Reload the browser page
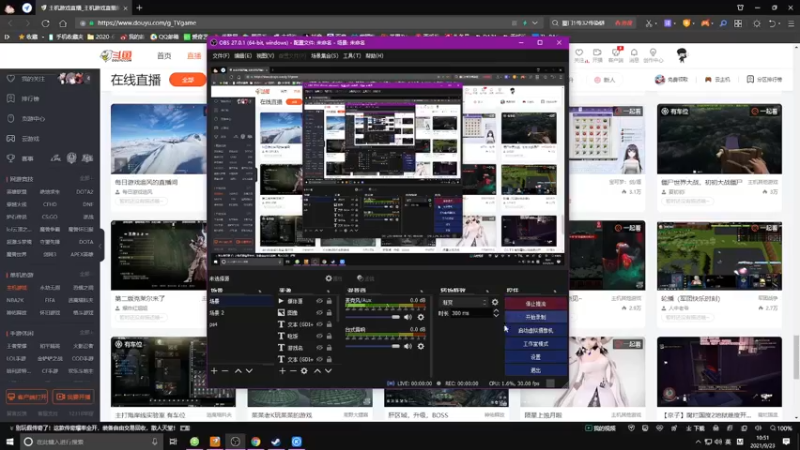This screenshot has width=800, height=450. pos(45,23)
